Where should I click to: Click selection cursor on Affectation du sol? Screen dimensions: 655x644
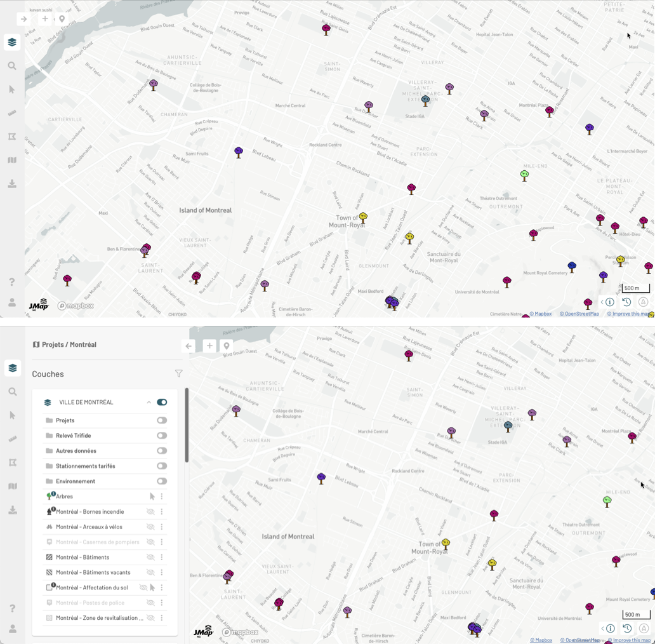coord(152,588)
